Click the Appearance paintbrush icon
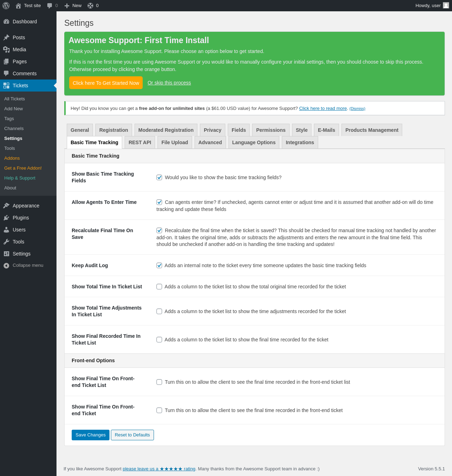452x476 pixels. tap(6, 206)
